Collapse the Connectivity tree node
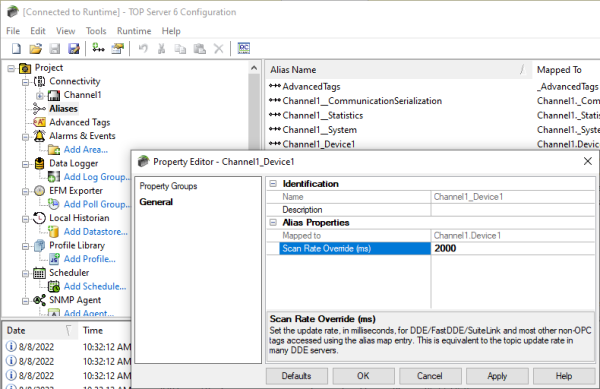The height and width of the screenshot is (389, 600). point(25,82)
